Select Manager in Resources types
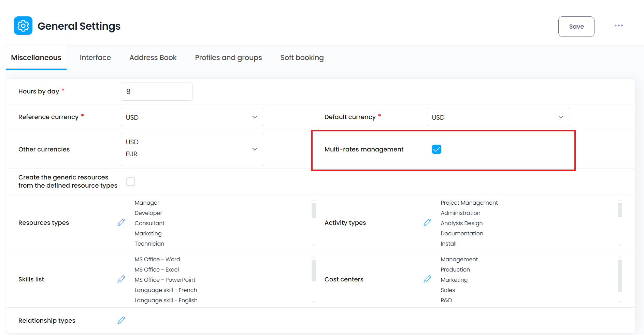Image resolution: width=644 pixels, height=336 pixels. click(147, 203)
